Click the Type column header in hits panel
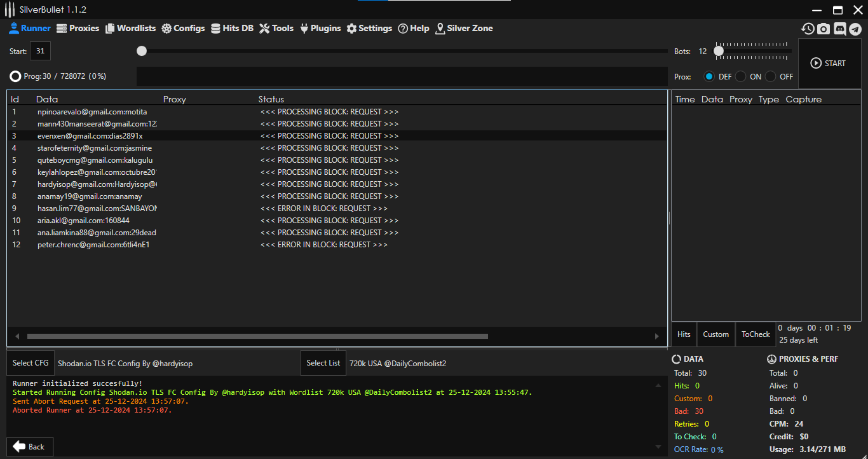868x459 pixels. click(x=769, y=99)
